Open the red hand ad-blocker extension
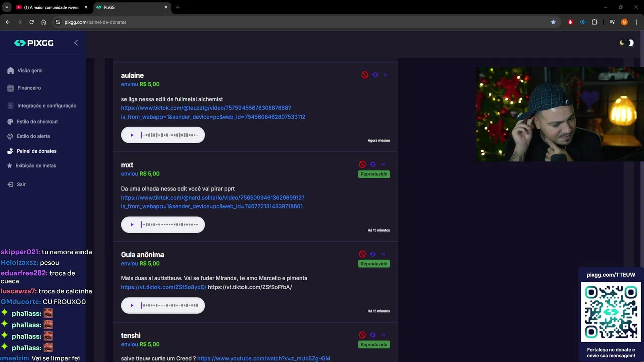 [570, 22]
